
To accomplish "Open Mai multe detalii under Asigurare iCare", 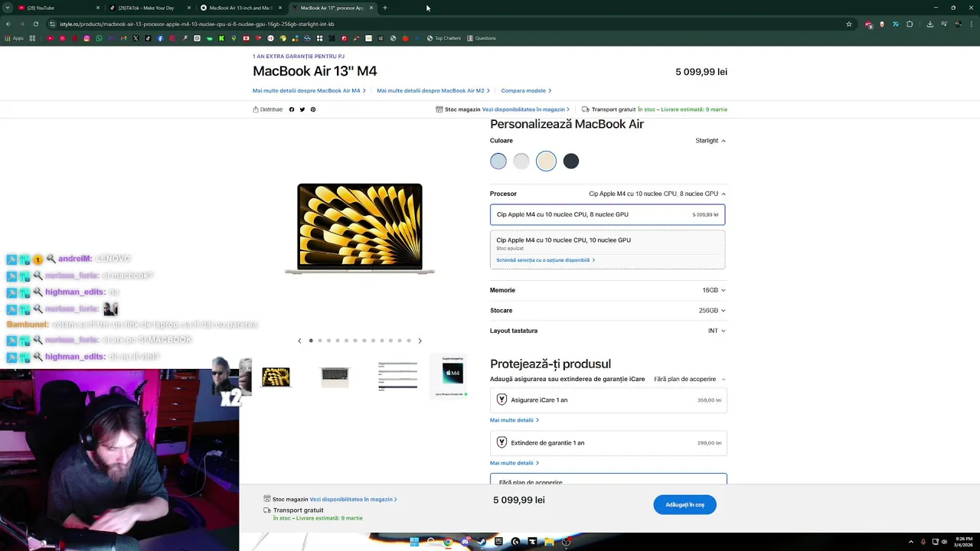I will [x=514, y=420].
